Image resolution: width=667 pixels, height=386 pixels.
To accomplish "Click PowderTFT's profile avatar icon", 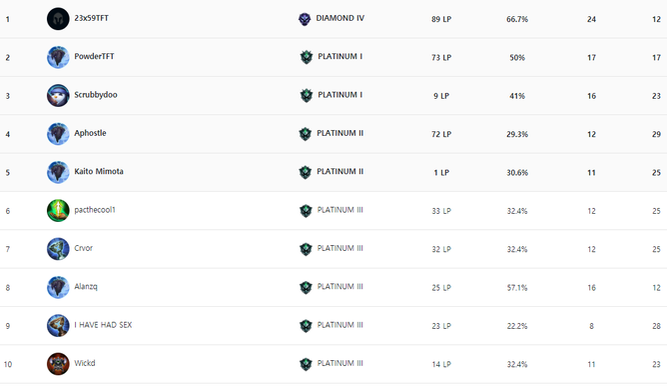I will pos(58,57).
